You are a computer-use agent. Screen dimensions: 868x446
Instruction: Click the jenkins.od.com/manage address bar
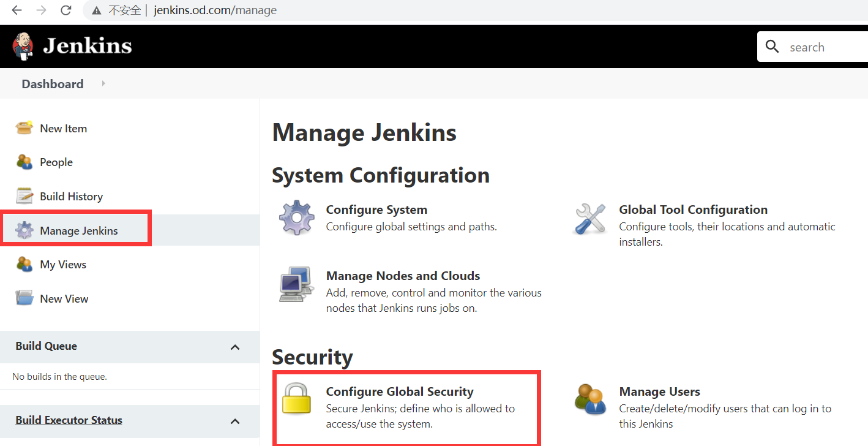(x=215, y=10)
